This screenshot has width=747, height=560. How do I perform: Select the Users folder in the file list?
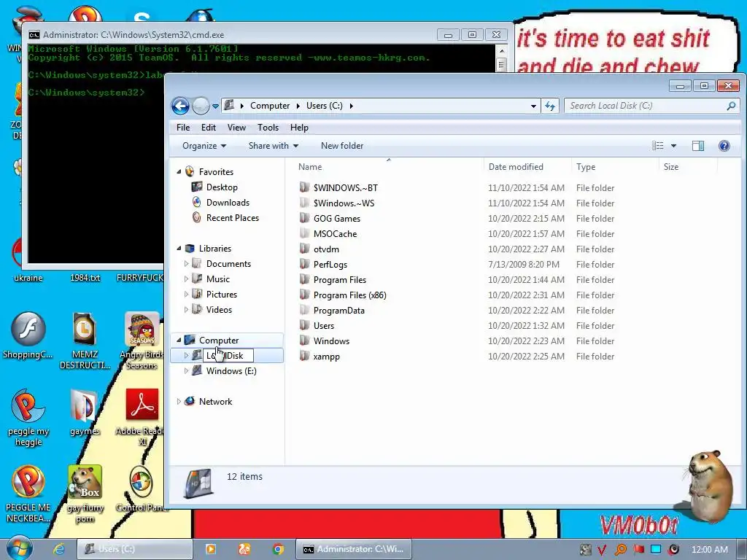click(323, 325)
